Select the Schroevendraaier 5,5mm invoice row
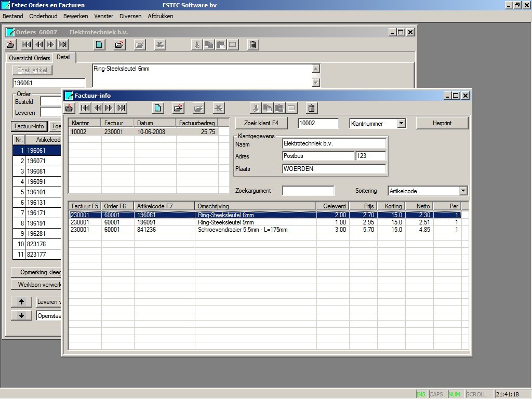Image resolution: width=532 pixels, height=399 pixels. (x=242, y=230)
